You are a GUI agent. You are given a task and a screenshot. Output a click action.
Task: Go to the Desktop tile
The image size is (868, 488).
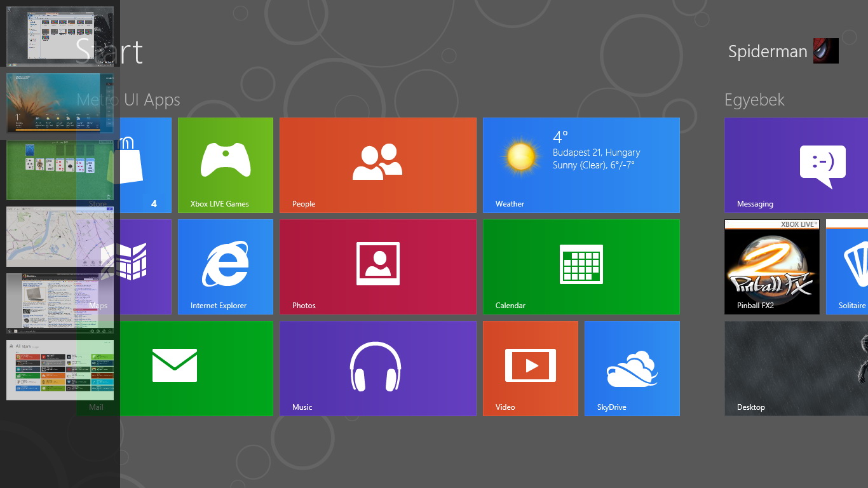pyautogui.click(x=796, y=369)
